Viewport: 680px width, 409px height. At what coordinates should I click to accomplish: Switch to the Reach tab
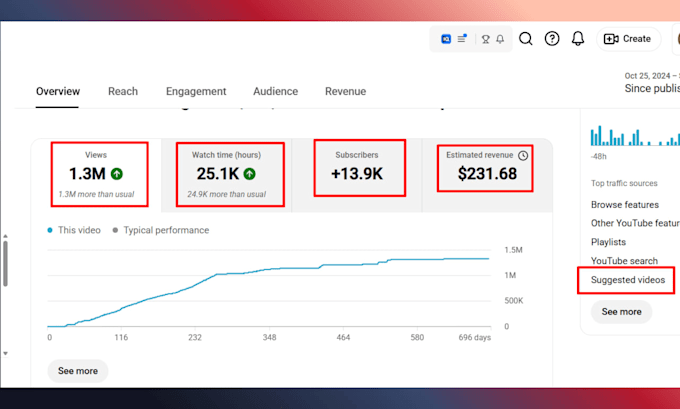point(123,92)
